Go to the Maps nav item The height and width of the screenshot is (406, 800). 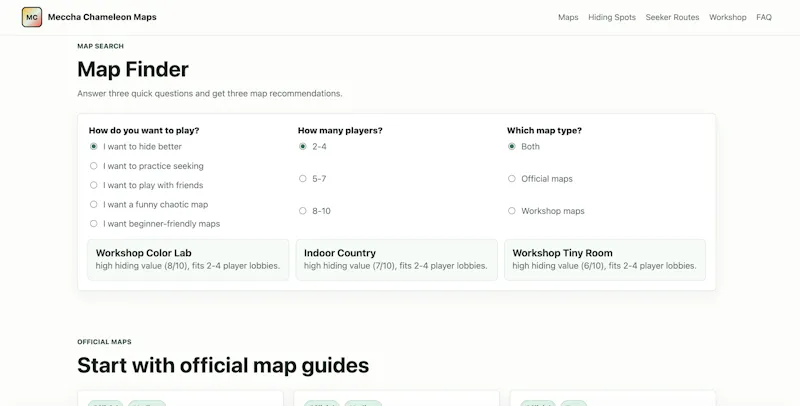pos(568,17)
